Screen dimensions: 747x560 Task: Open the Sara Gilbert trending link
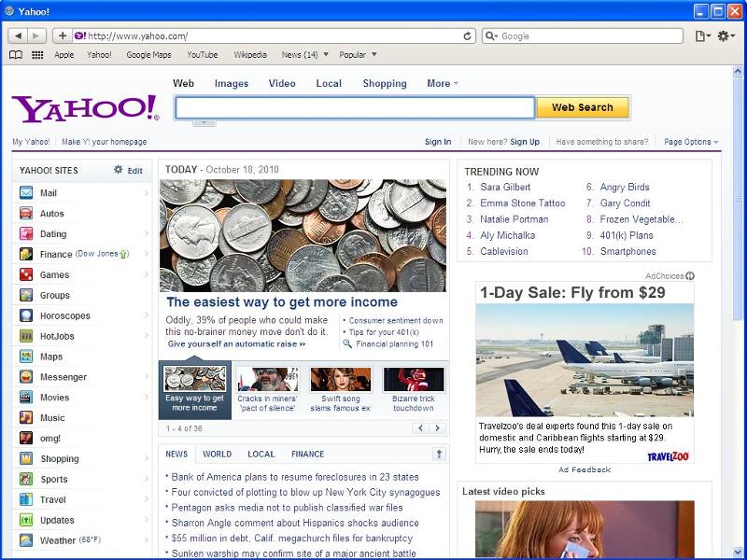pyautogui.click(x=505, y=188)
